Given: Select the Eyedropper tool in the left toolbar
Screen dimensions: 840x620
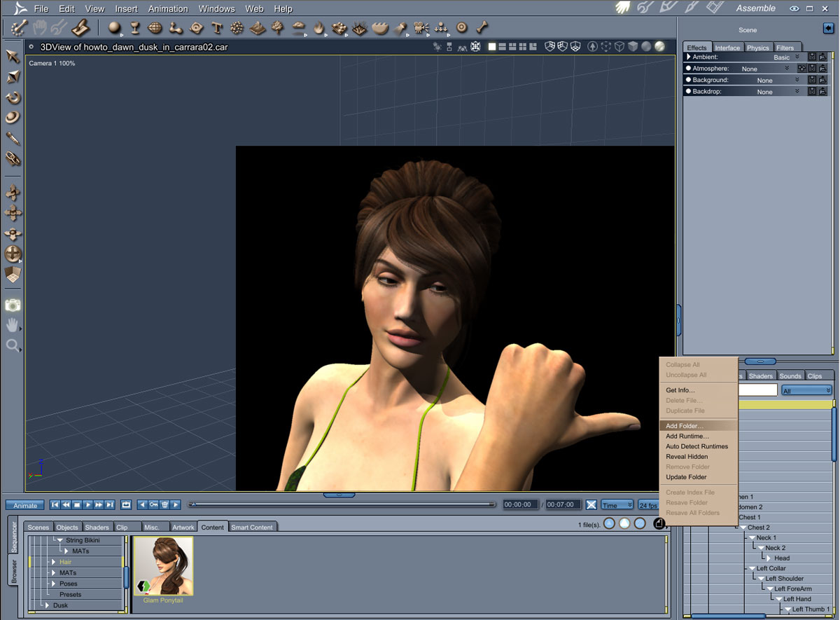Looking at the screenshot, I should click(x=13, y=138).
